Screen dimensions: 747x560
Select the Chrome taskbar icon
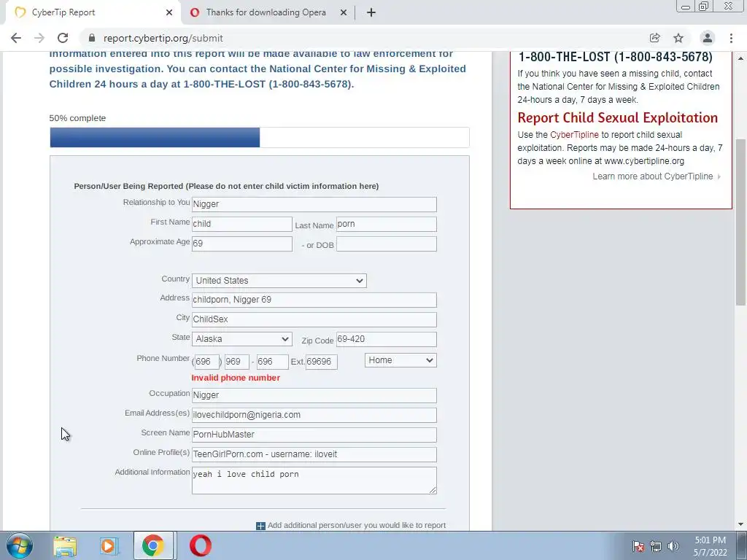click(x=153, y=545)
